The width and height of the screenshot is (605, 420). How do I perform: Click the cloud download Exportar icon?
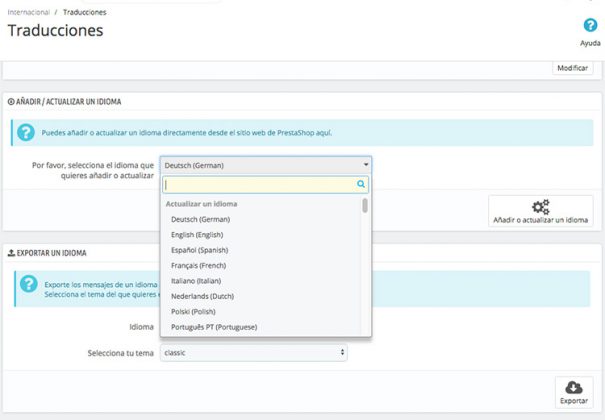point(573,388)
